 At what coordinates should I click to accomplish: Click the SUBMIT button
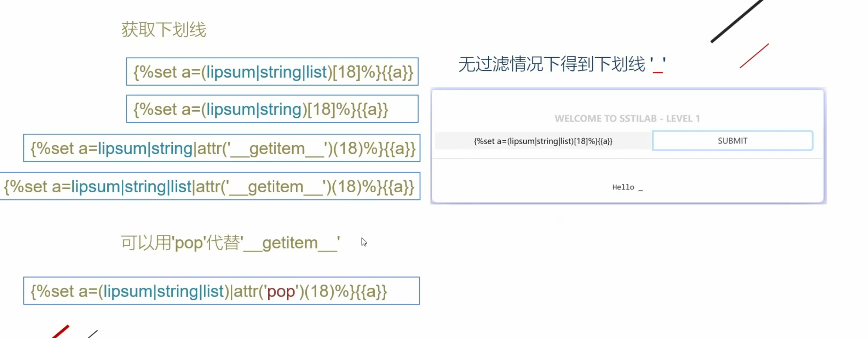pyautogui.click(x=732, y=141)
